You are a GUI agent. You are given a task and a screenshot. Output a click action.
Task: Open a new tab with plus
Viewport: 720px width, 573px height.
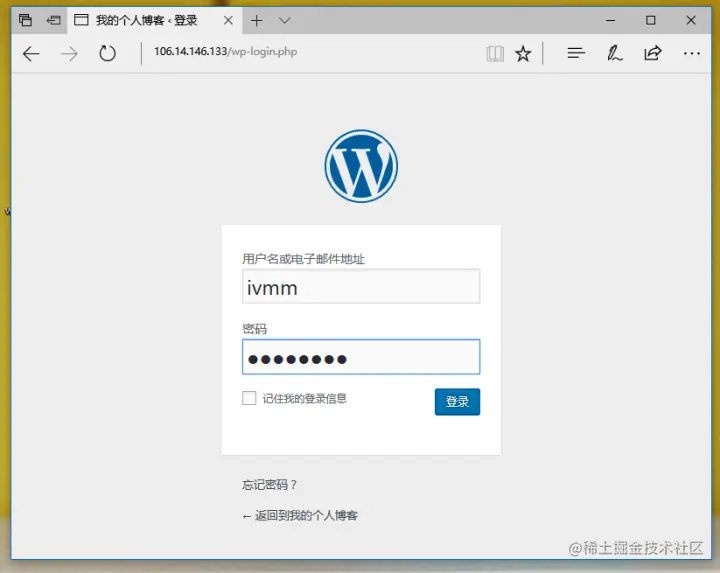(x=257, y=20)
